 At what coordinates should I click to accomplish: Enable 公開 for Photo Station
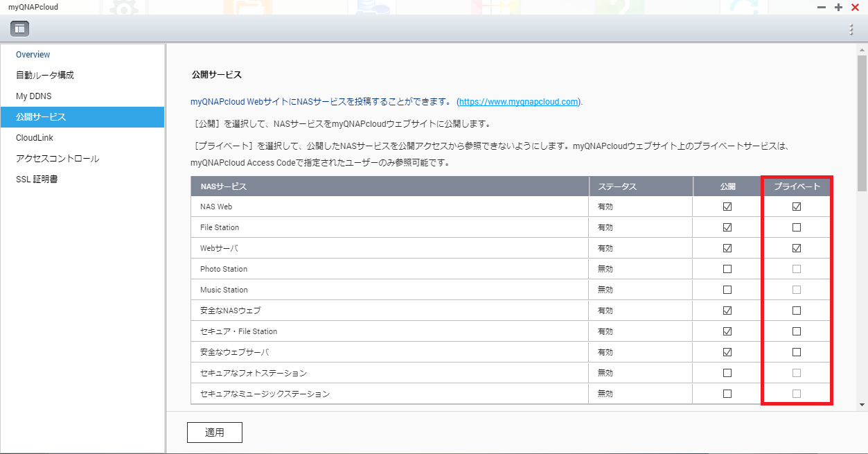[x=727, y=269]
